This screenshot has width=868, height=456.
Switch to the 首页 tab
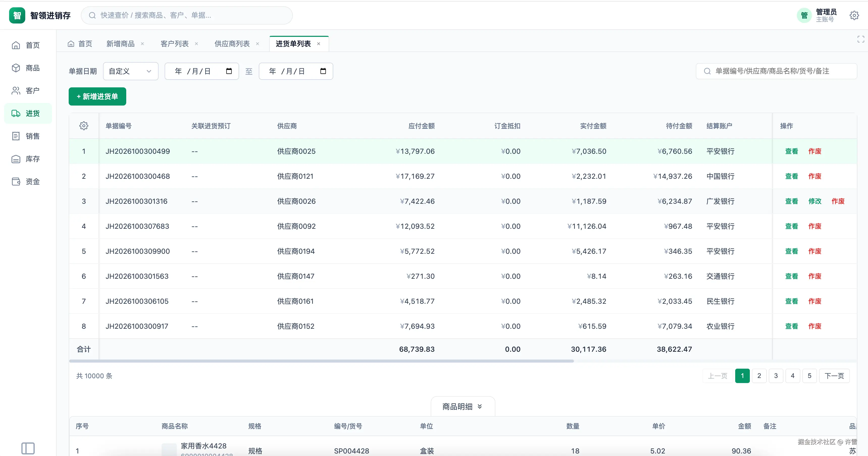[x=80, y=44]
